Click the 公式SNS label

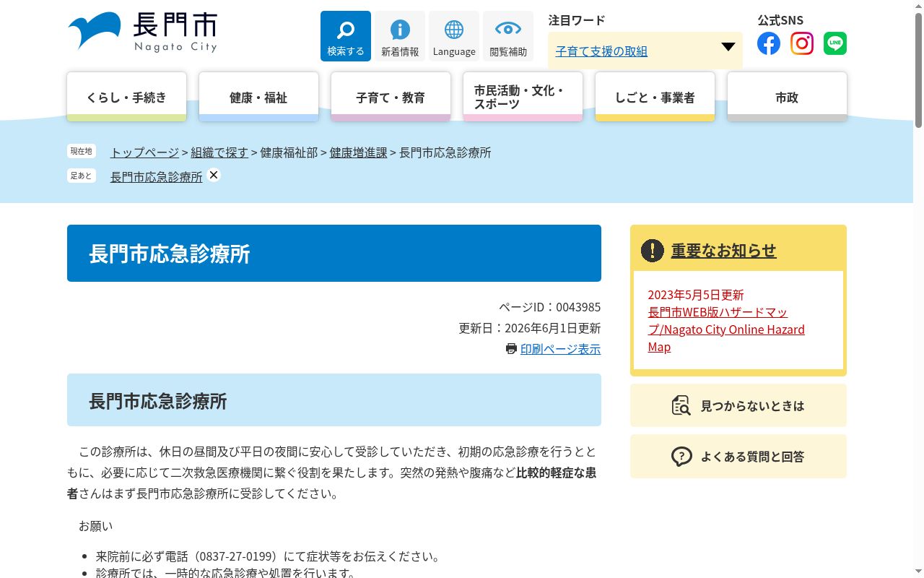coord(780,20)
